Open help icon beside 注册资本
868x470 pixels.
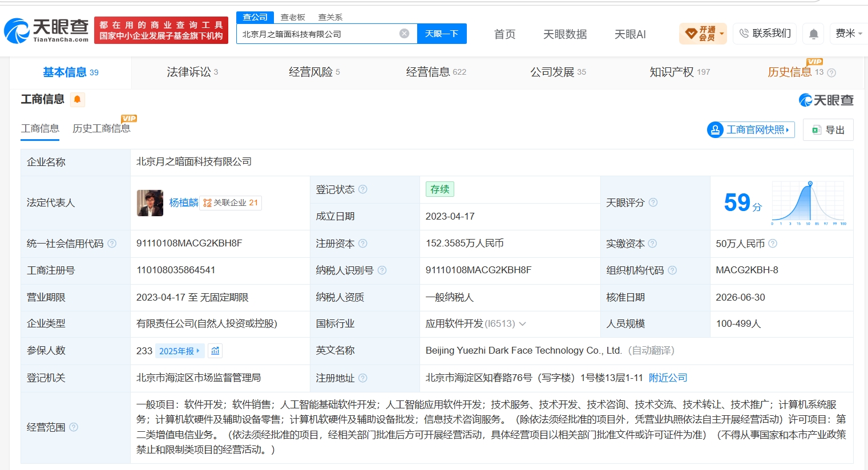pos(363,244)
